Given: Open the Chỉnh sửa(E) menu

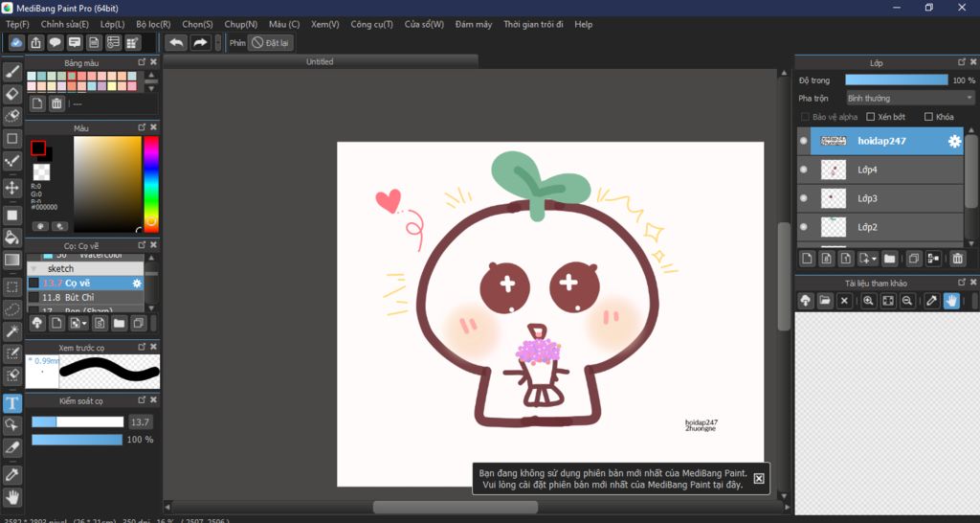Looking at the screenshot, I should pos(65,24).
